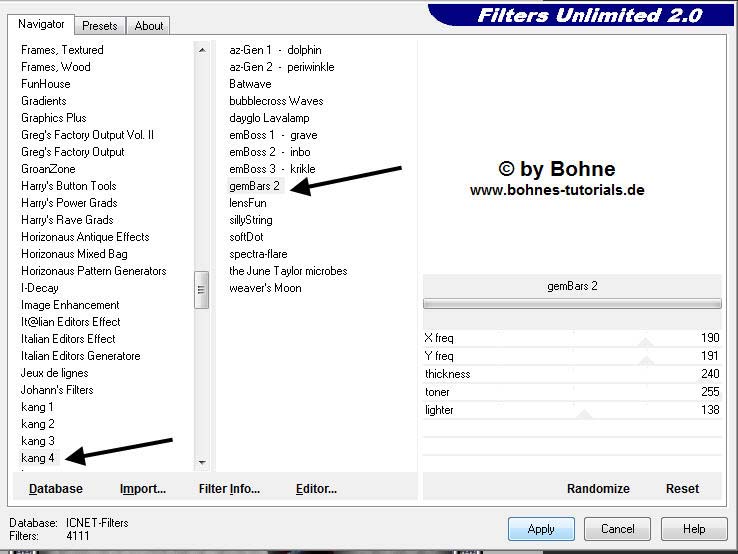
Task: Adjust the lighter slider
Action: [x=584, y=412]
